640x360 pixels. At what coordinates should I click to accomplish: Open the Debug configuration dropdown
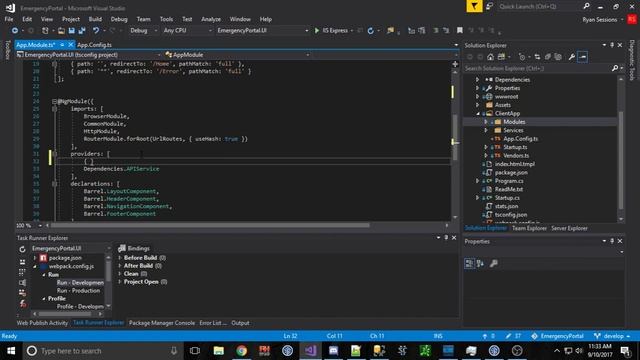tap(143, 31)
